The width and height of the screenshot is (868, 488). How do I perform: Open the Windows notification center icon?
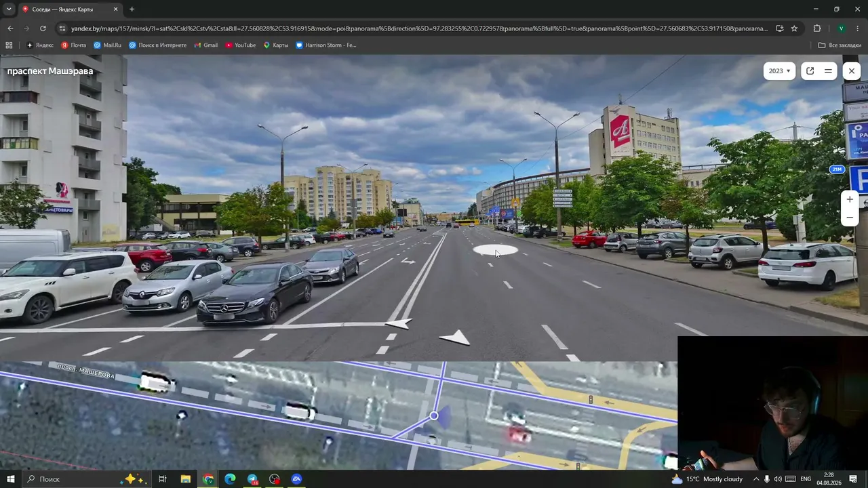tap(853, 479)
